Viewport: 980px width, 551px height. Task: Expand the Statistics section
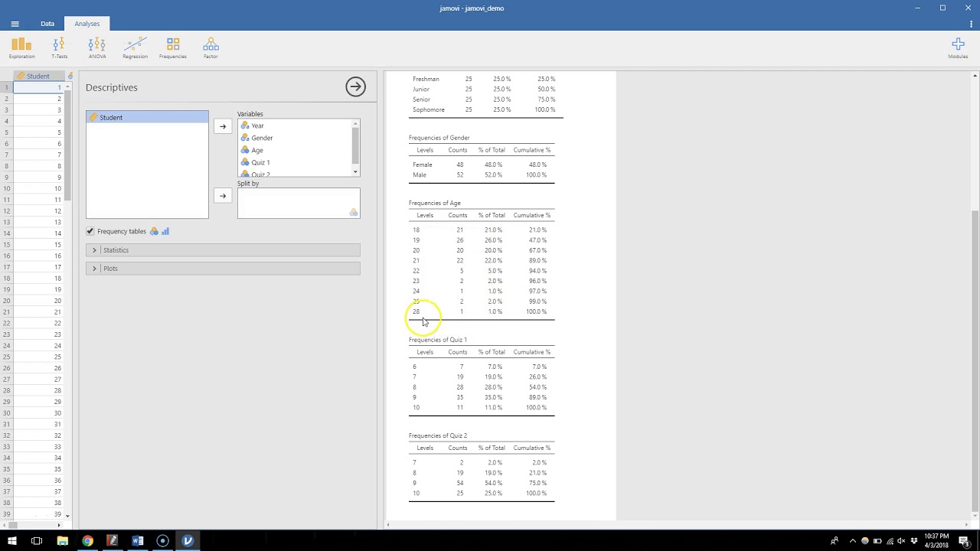pyautogui.click(x=223, y=250)
